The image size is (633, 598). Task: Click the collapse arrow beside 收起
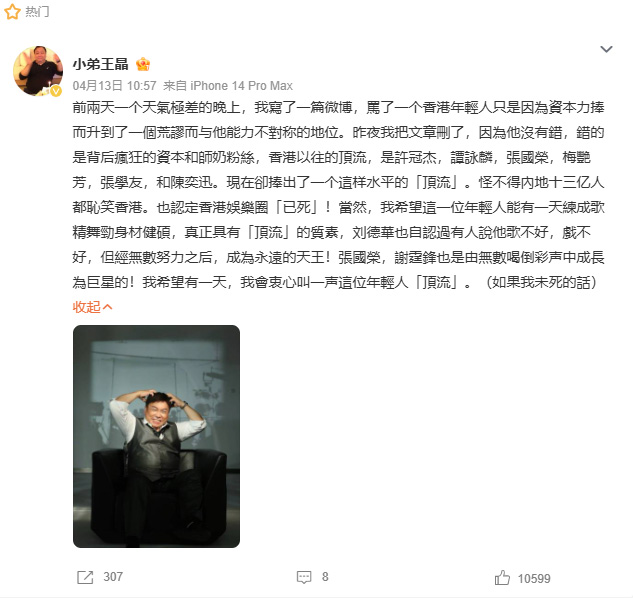coord(108,307)
